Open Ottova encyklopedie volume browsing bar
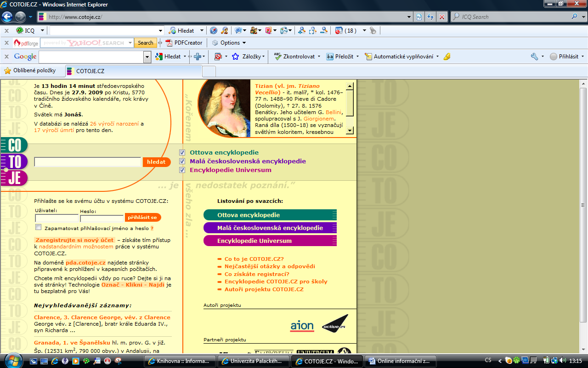Viewport: 588px width, 368px height. (270, 215)
